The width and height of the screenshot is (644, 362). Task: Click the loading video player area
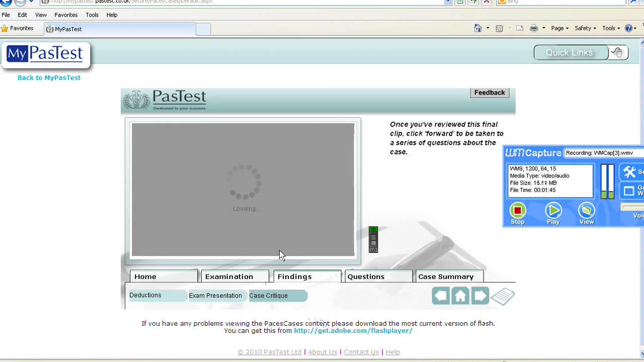pos(243,190)
